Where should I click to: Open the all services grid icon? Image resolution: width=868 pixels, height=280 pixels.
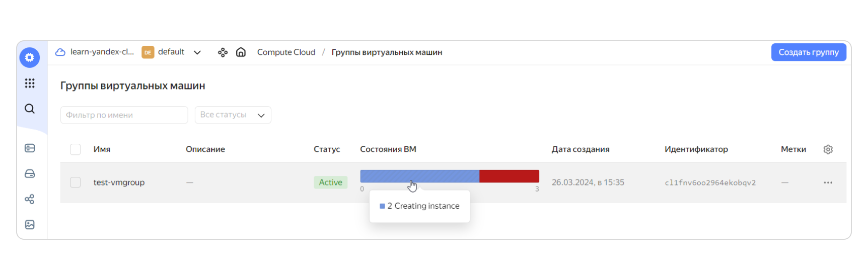pos(30,83)
